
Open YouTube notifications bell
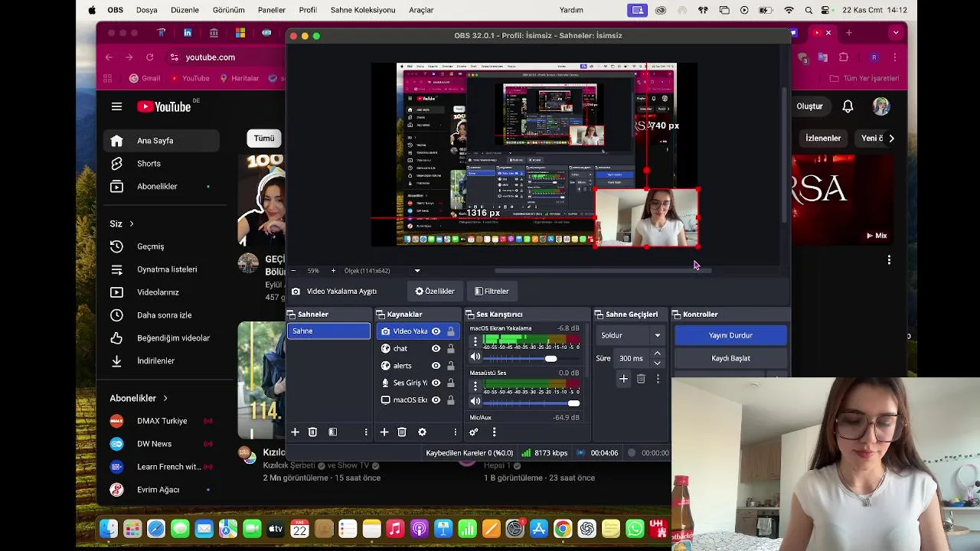(x=848, y=106)
